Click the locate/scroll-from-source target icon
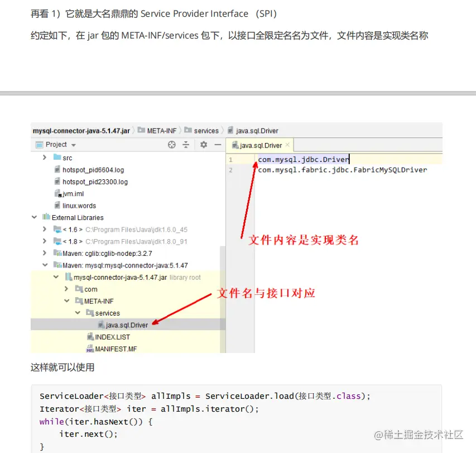The image size is (476, 453). tap(172, 145)
